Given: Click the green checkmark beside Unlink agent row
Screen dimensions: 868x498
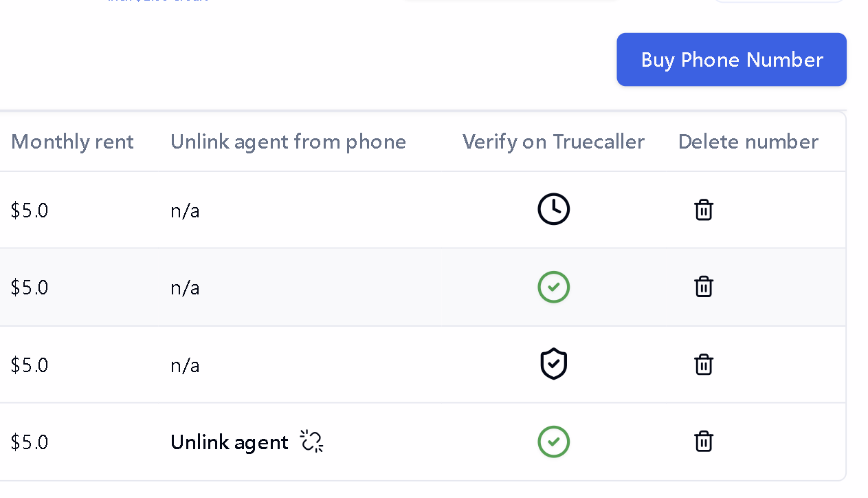Looking at the screenshot, I should pos(554,442).
